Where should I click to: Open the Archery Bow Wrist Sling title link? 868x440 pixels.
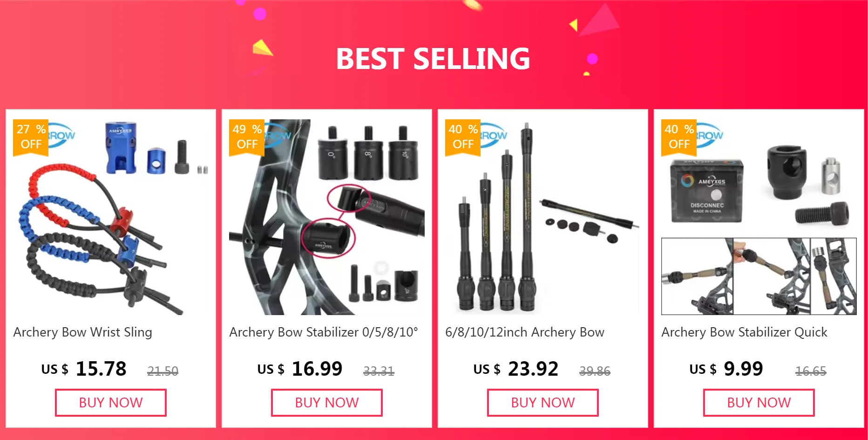83,332
